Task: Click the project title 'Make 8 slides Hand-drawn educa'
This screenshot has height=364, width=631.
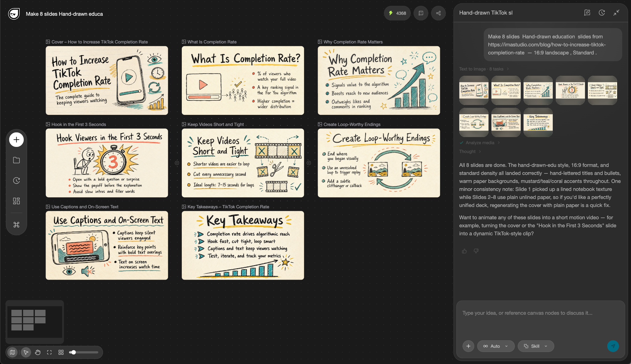Action: click(x=64, y=14)
